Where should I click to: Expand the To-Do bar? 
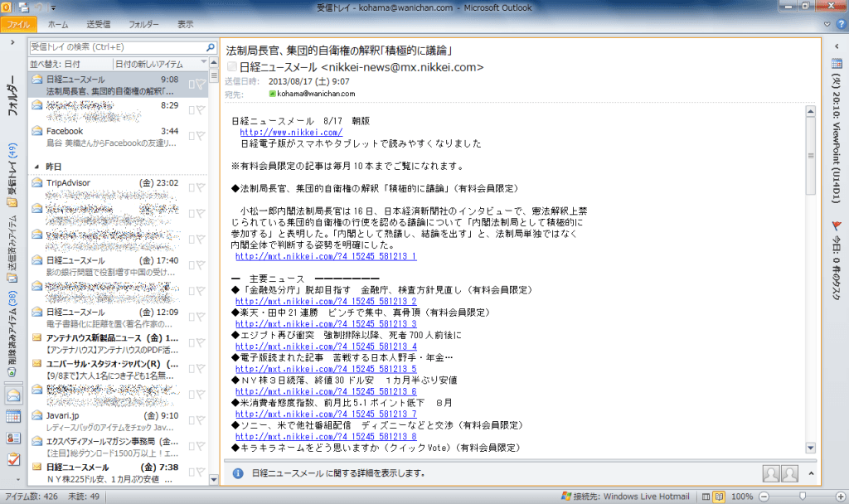(x=837, y=46)
